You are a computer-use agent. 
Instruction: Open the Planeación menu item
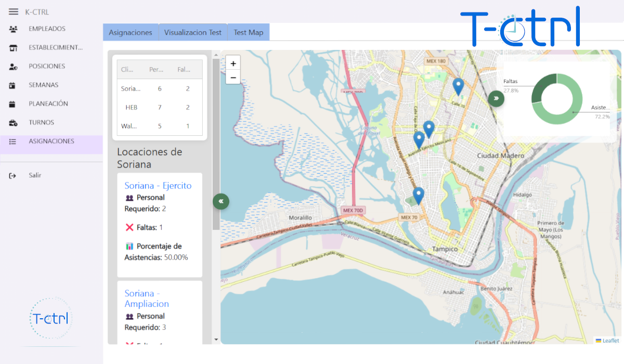48,104
